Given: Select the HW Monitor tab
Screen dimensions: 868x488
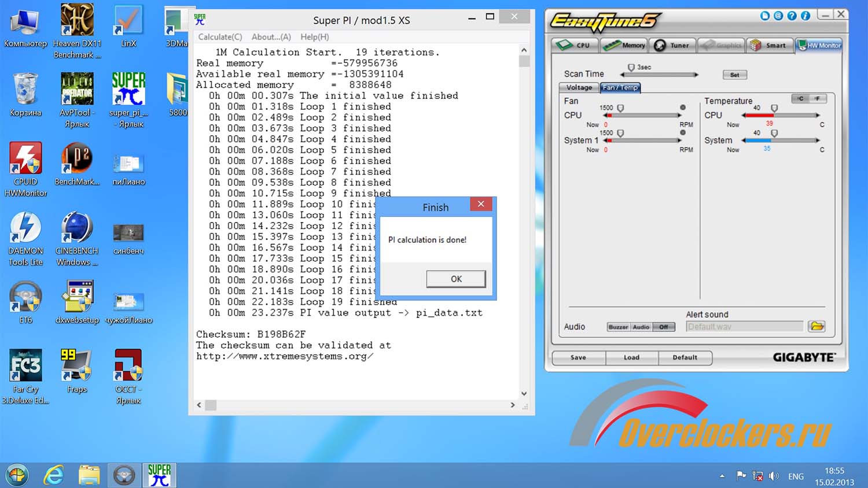Looking at the screenshot, I should point(819,45).
